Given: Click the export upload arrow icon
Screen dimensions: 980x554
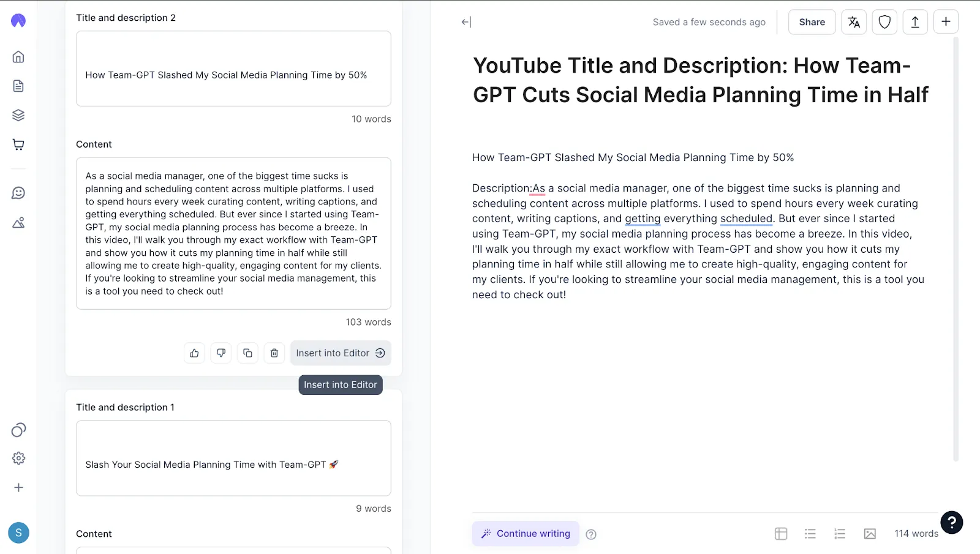Looking at the screenshot, I should click(x=915, y=22).
